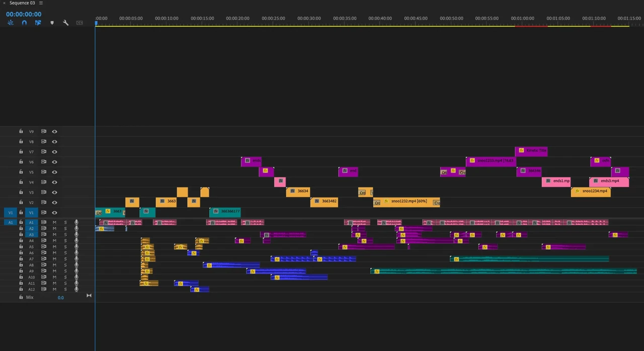Hide track V7 output with eye
Viewport: 644px width, 351px height.
[x=54, y=152]
